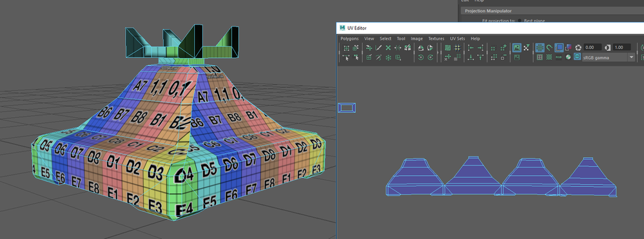Toggle the display image button
This screenshot has height=239, width=644.
coord(516,48)
